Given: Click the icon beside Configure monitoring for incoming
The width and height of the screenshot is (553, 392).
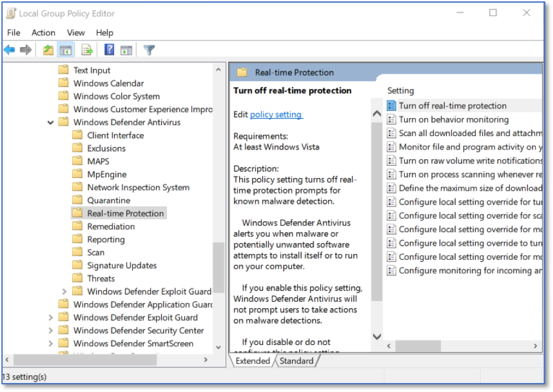Looking at the screenshot, I should pyautogui.click(x=391, y=271).
